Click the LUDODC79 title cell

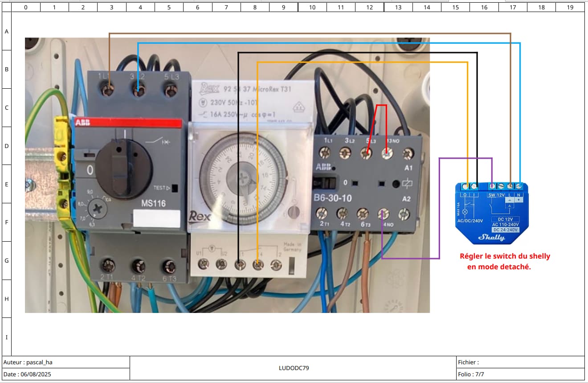(294, 368)
